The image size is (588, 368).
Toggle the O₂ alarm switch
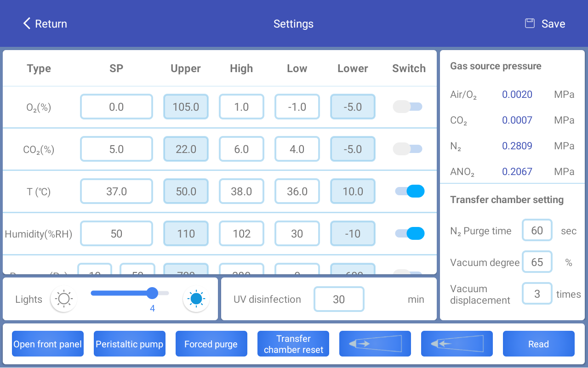click(x=408, y=107)
